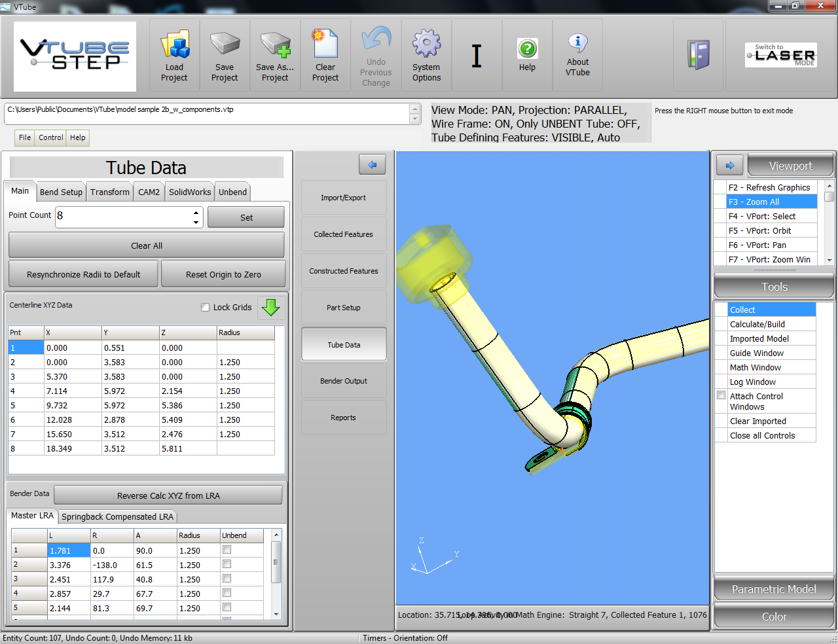This screenshot has height=644, width=838.
Task: Click the green down arrow beside Lock Grids
Action: pyautogui.click(x=270, y=307)
